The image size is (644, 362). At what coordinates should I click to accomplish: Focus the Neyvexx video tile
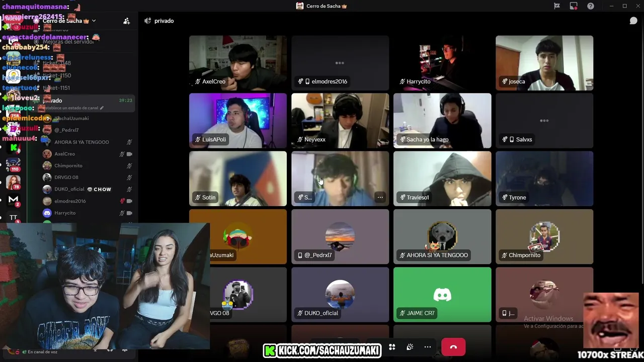click(x=340, y=121)
